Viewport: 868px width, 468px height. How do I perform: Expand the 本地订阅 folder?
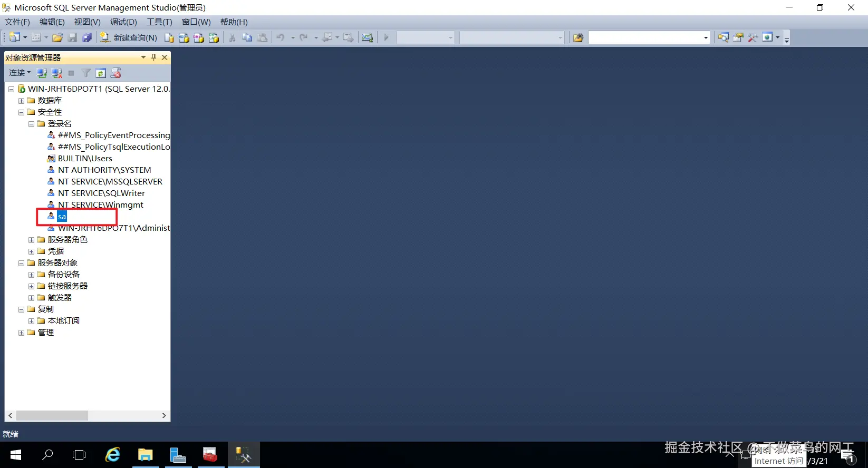(x=31, y=321)
